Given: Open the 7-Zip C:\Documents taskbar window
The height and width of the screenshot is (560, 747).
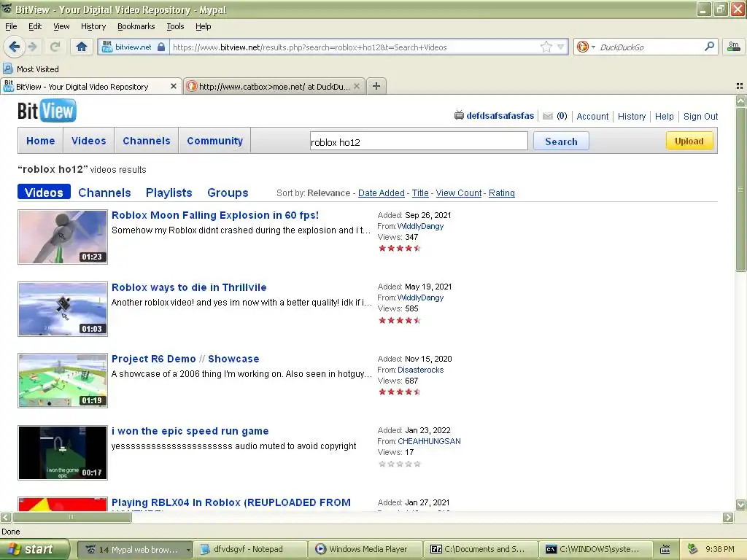Looking at the screenshot, I should (x=480, y=549).
